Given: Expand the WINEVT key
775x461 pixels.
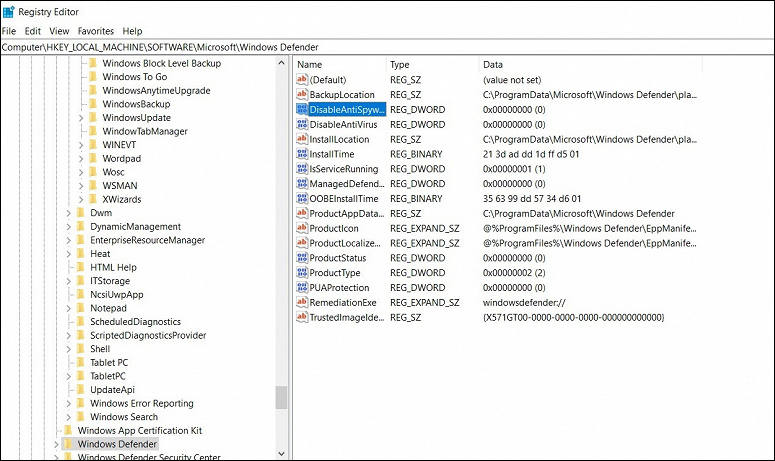Looking at the screenshot, I should pyautogui.click(x=81, y=145).
